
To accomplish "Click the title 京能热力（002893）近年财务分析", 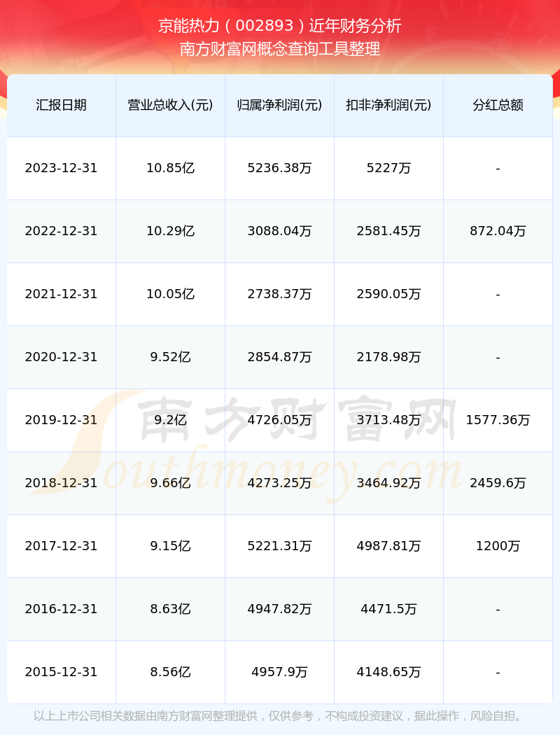I will click(280, 26).
